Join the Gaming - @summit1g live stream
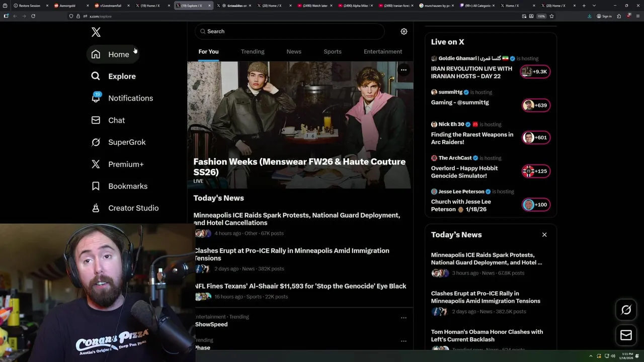 [460, 103]
